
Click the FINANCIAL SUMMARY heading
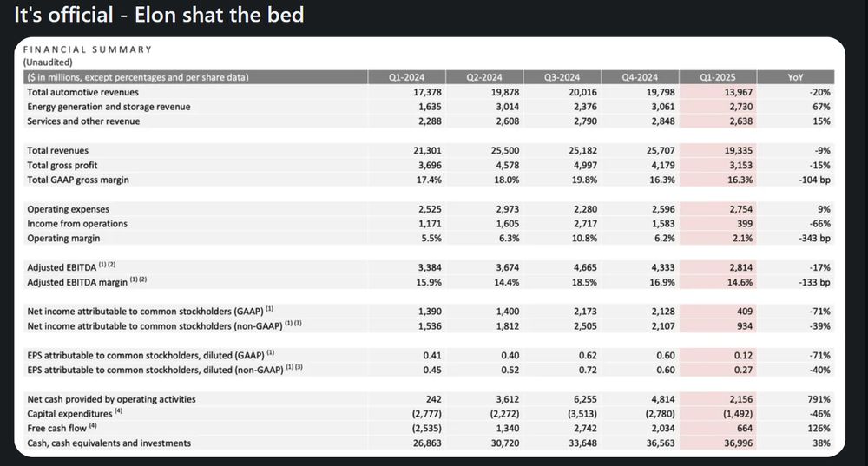coord(88,49)
